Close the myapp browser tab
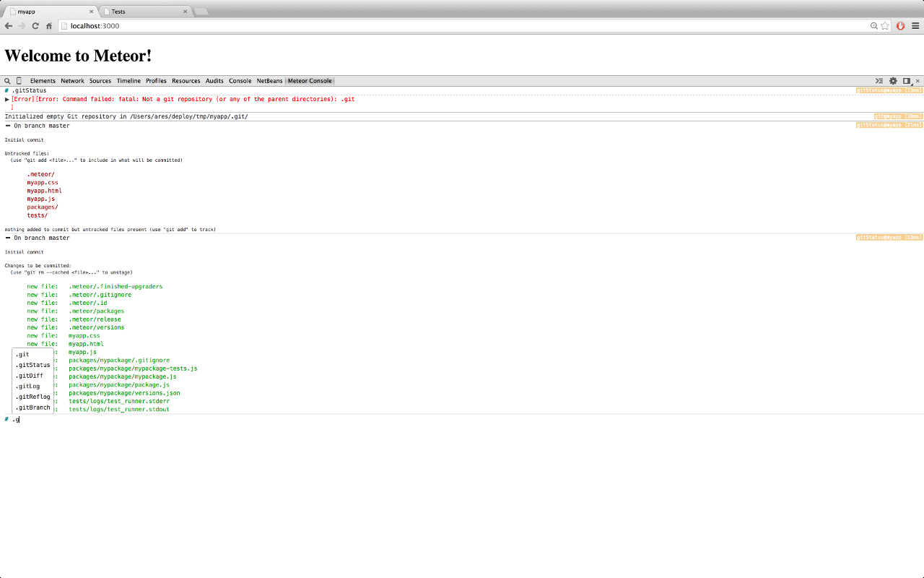The image size is (924, 578). [92, 12]
